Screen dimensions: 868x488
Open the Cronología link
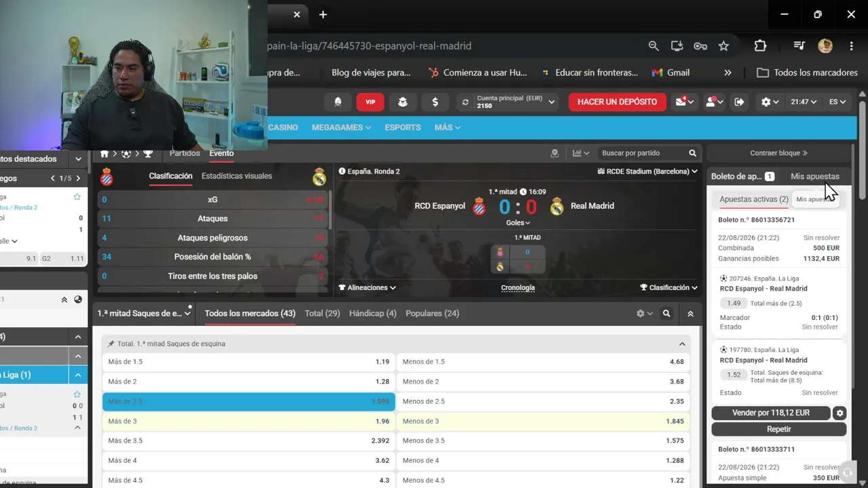[518, 287]
